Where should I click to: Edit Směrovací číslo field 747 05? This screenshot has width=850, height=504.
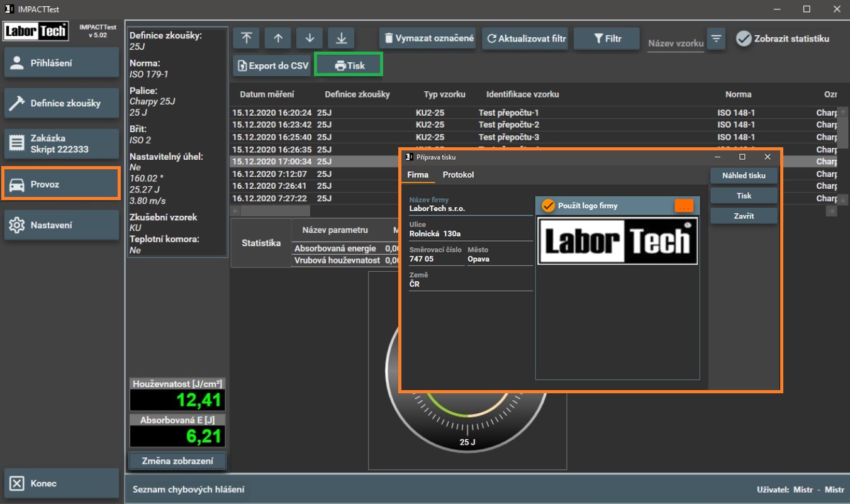tap(436, 255)
